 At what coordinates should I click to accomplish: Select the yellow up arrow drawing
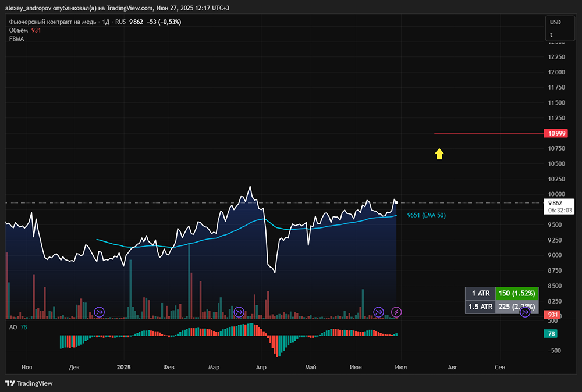[439, 154]
